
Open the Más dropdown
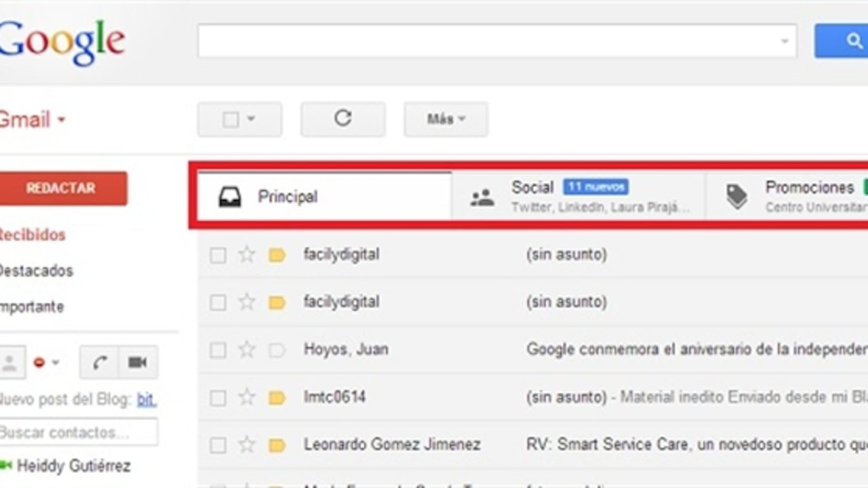point(445,119)
